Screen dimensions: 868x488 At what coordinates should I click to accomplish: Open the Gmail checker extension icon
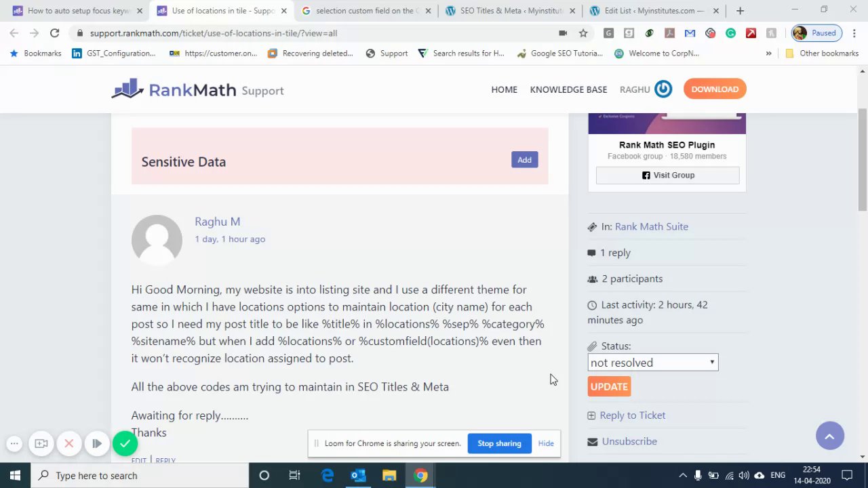point(690,33)
